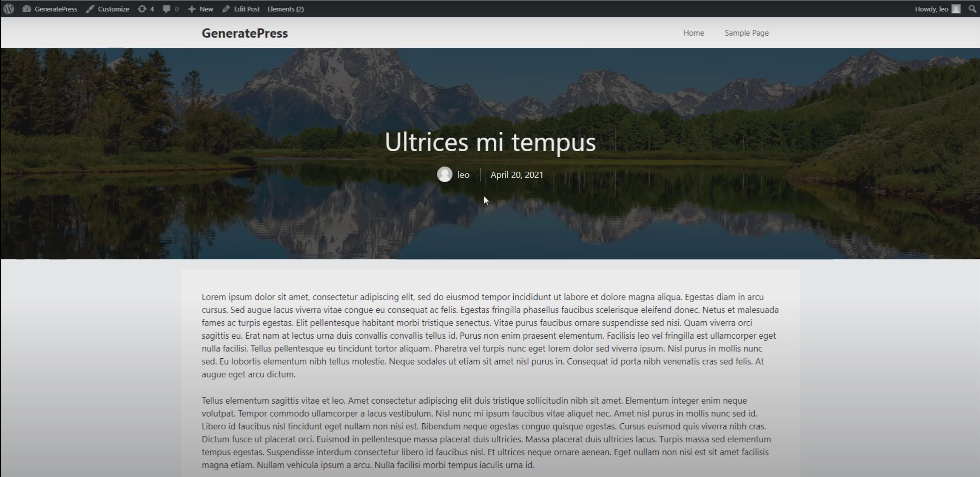The height and width of the screenshot is (477, 980).
Task: Click the Ultrices mi tempus post title
Action: point(490,142)
